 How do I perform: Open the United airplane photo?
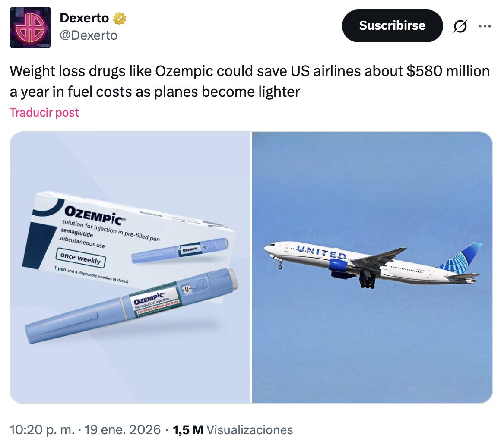click(372, 268)
